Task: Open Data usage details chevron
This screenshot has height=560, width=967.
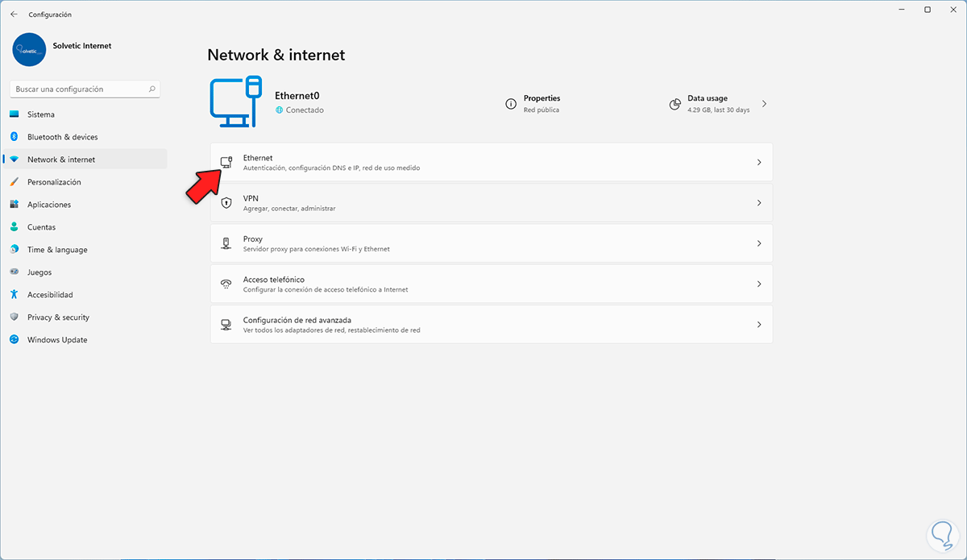Action: 764,104
